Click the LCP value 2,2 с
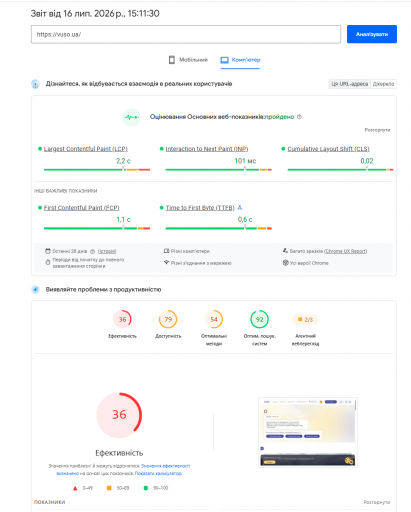Screen dimensions: 411x512 tap(123, 161)
